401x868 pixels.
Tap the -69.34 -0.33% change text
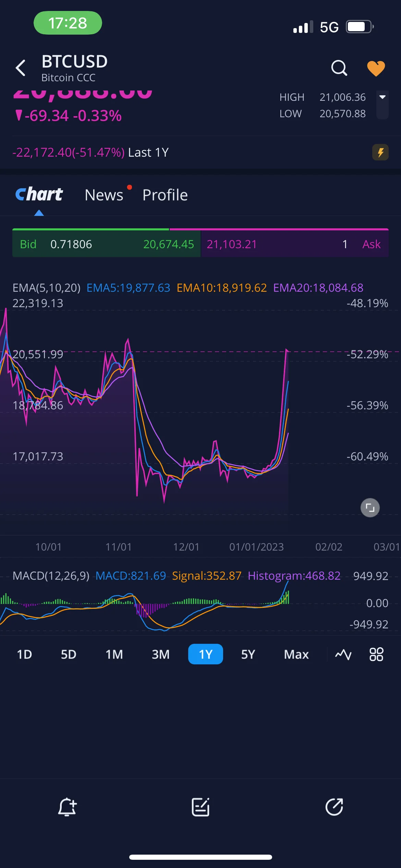point(69,116)
